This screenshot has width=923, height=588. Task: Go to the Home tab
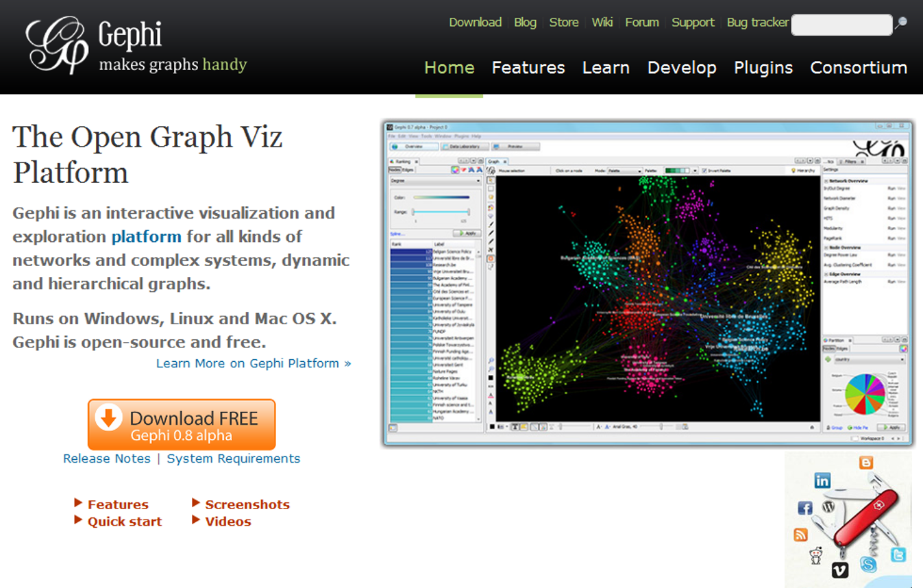click(x=450, y=68)
